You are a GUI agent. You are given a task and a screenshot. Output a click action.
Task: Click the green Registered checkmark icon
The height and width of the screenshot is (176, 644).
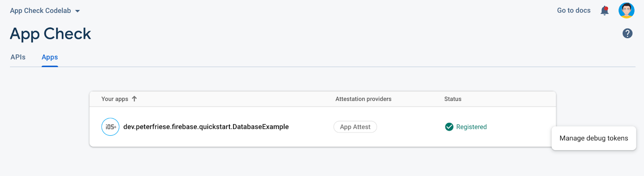tap(449, 127)
